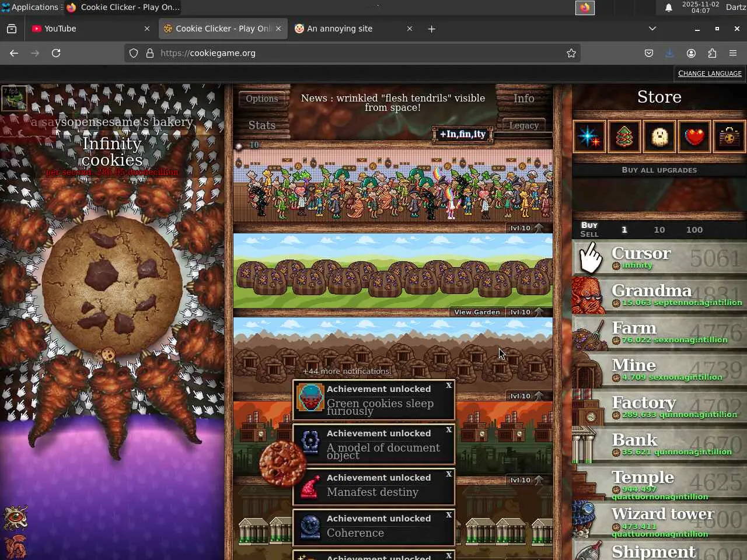Set store bulk amount to 1
747x560 pixels.
pos(624,230)
